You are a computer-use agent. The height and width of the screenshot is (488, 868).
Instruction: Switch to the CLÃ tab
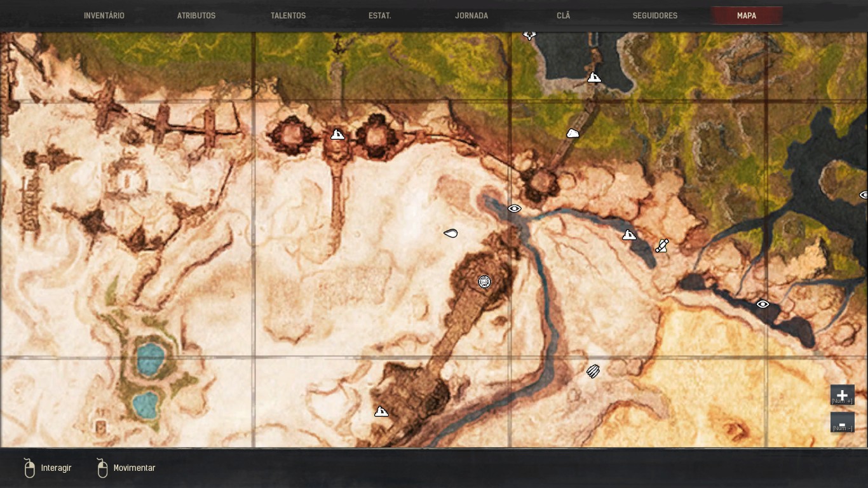564,15
